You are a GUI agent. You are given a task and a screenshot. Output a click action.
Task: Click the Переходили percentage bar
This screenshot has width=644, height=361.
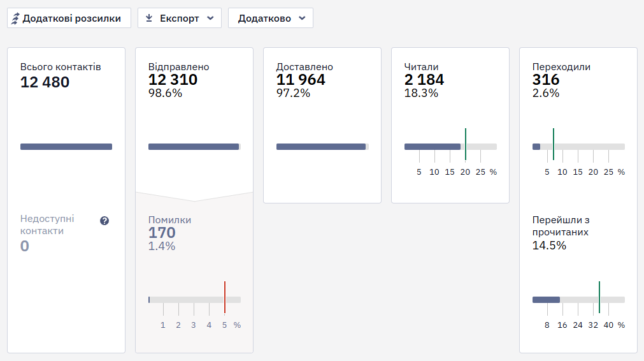(578, 147)
